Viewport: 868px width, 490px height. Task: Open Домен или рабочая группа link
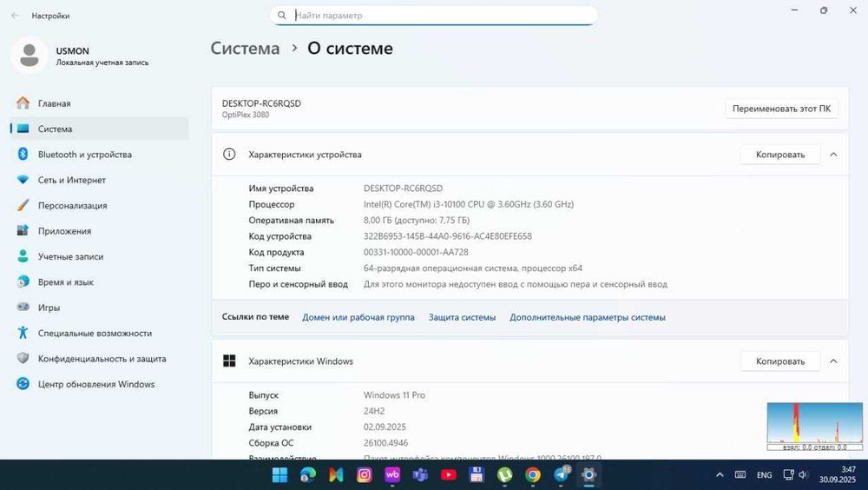(358, 317)
